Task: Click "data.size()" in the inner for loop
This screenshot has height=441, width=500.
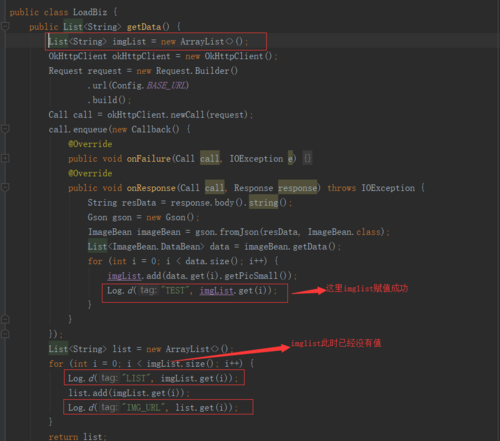Action: (x=212, y=261)
